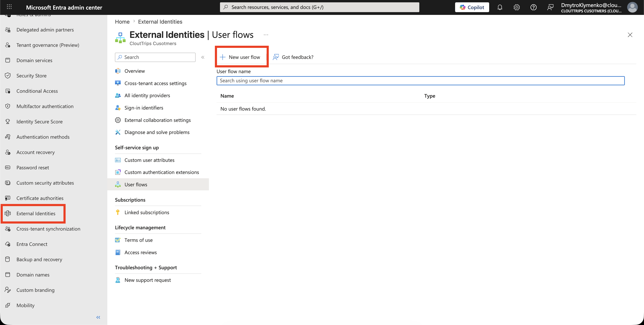644x325 pixels.
Task: Click the Delegated admin partners icon
Action: point(8,30)
